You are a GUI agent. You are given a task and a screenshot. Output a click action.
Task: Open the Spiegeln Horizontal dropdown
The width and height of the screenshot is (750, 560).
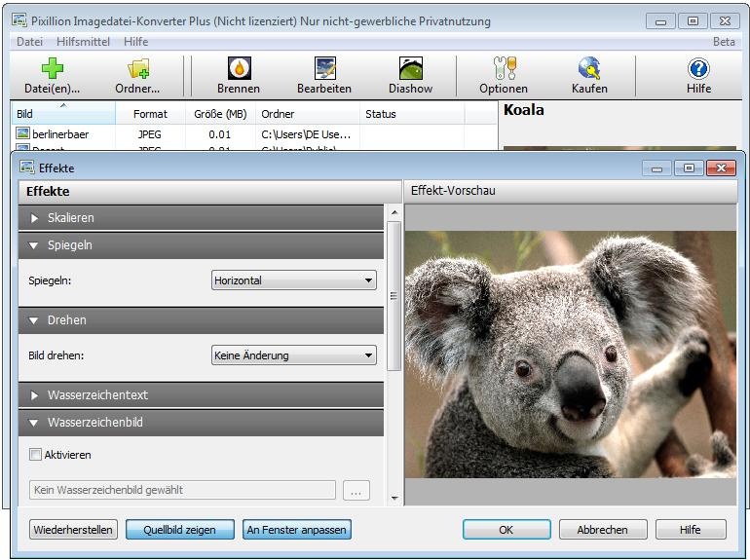click(x=294, y=280)
